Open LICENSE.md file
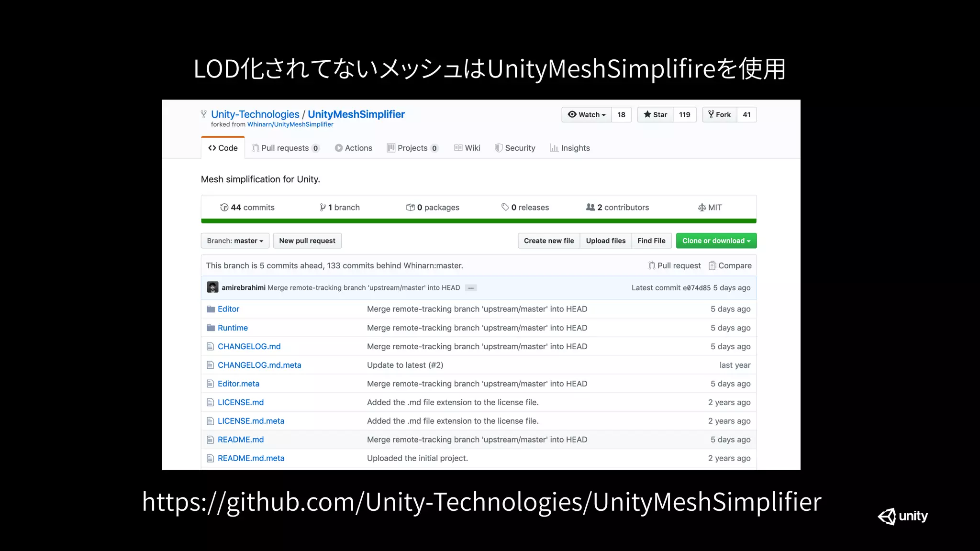The height and width of the screenshot is (551, 980). coord(241,402)
